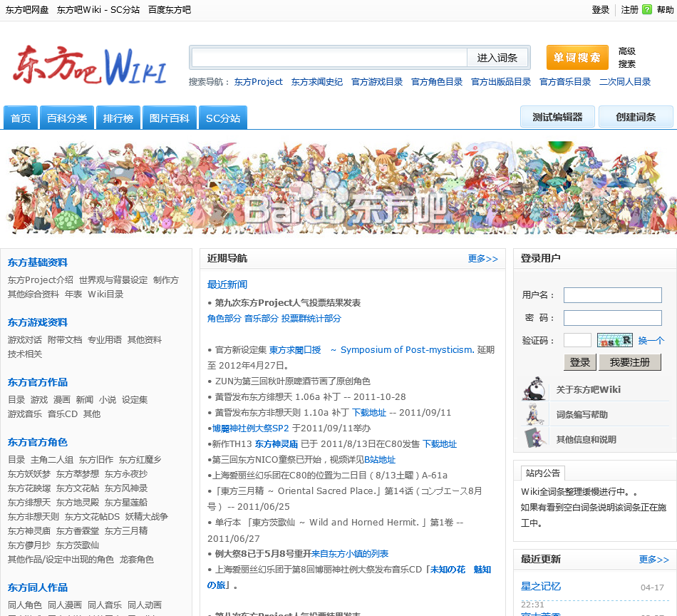
Task: Focus the 密码 input field
Action: [x=613, y=318]
